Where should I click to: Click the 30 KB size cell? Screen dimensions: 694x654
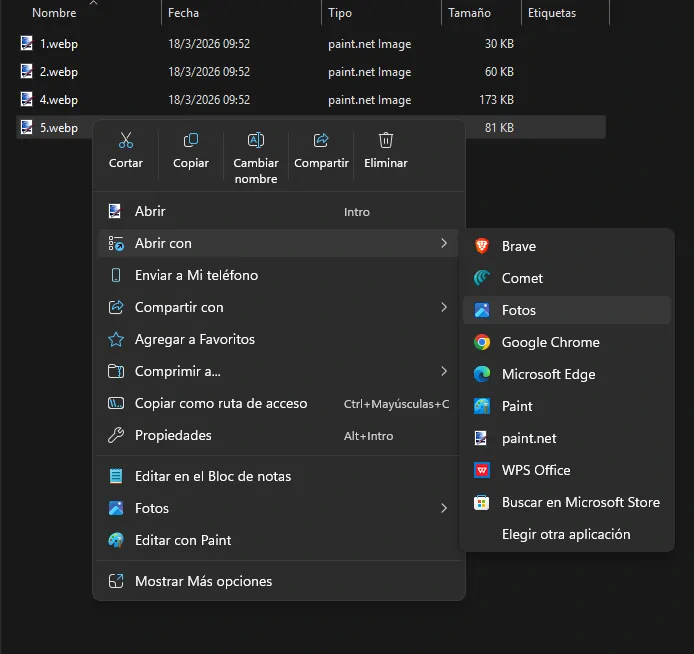pyautogui.click(x=499, y=44)
